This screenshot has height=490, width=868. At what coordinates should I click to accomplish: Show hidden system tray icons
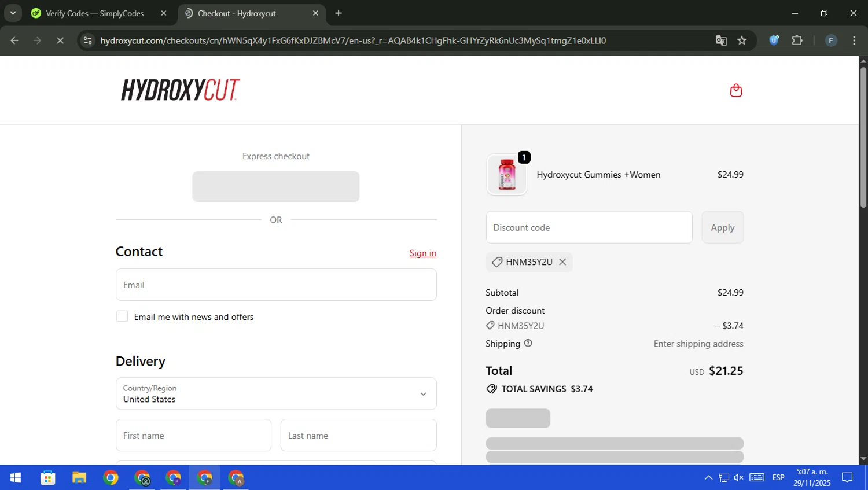[708, 477]
